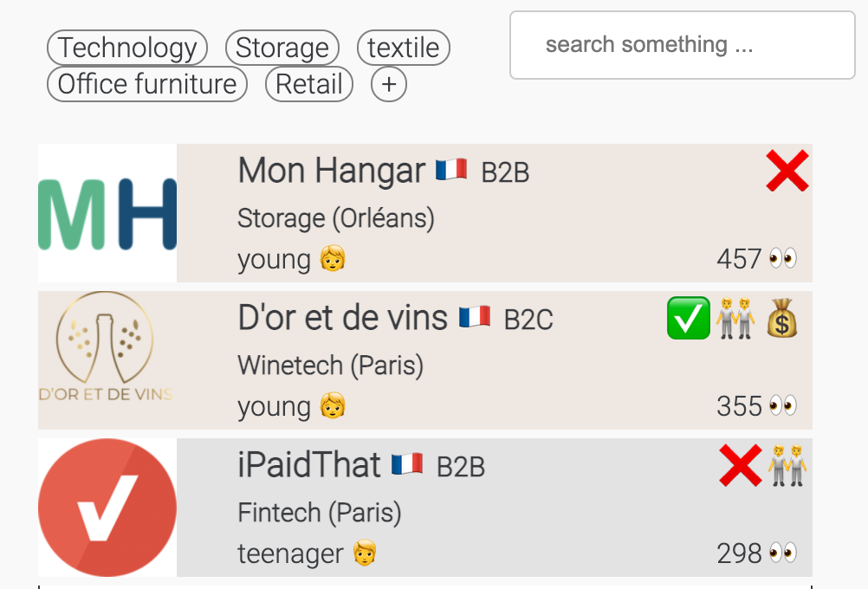This screenshot has width=868, height=589.
Task: Open the iPaidThat startup title
Action: (309, 466)
